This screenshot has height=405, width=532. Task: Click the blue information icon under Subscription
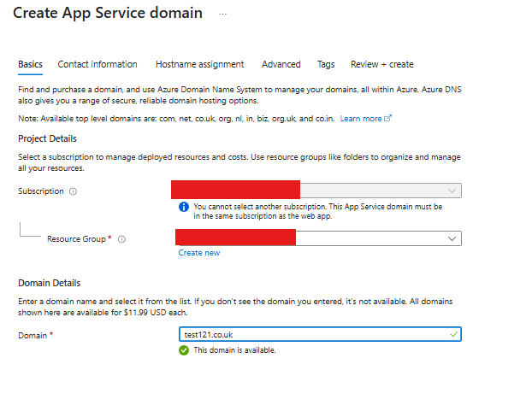(x=184, y=207)
